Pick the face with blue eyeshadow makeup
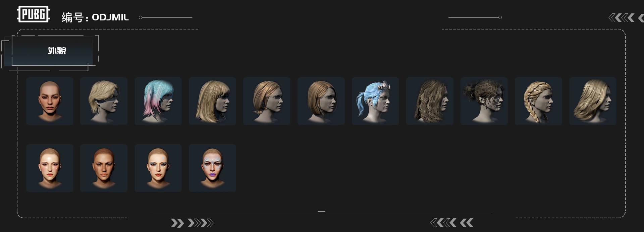The width and height of the screenshot is (644, 232). pos(158,168)
